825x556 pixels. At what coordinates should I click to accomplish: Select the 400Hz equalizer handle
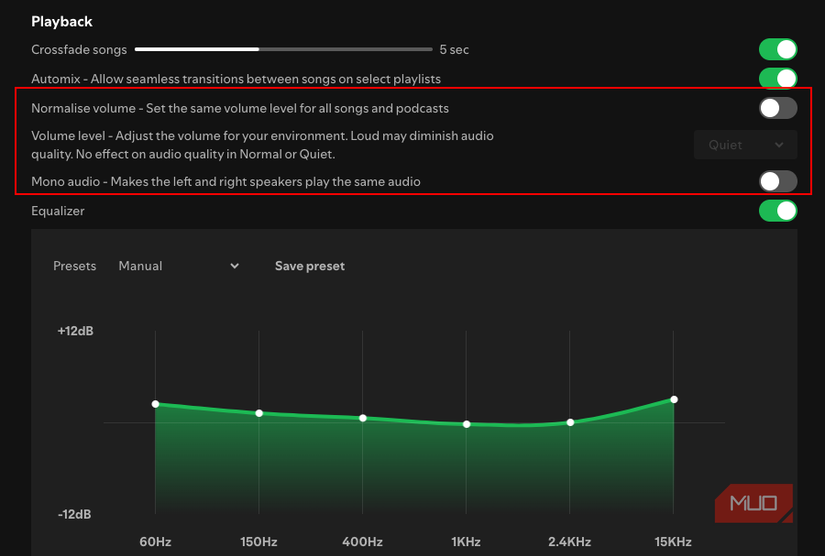[363, 418]
